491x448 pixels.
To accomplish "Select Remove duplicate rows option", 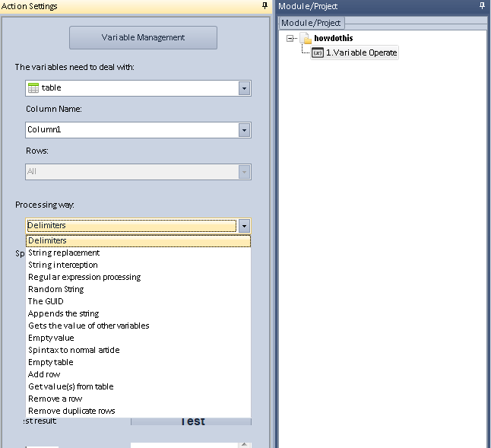I will pyautogui.click(x=71, y=411).
